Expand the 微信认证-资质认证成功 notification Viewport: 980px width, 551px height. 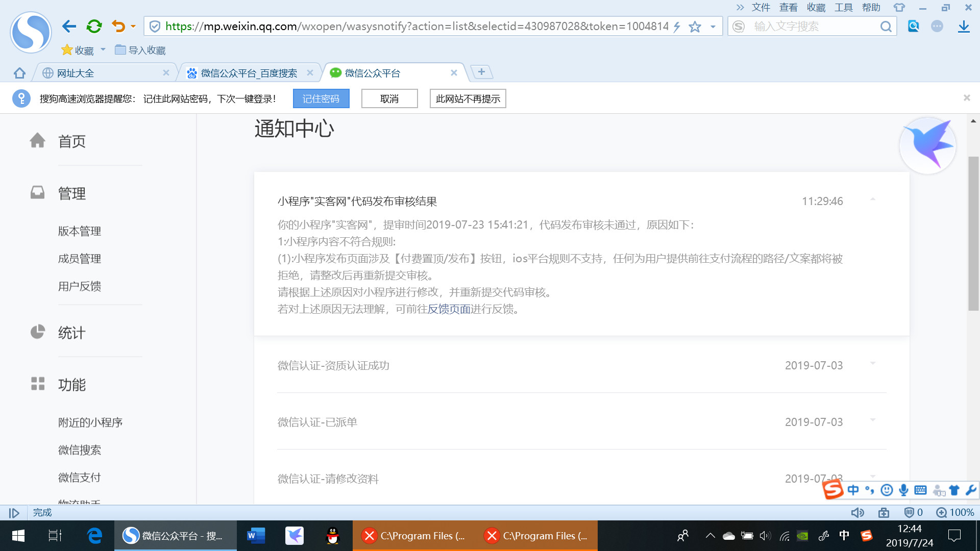pyautogui.click(x=873, y=364)
